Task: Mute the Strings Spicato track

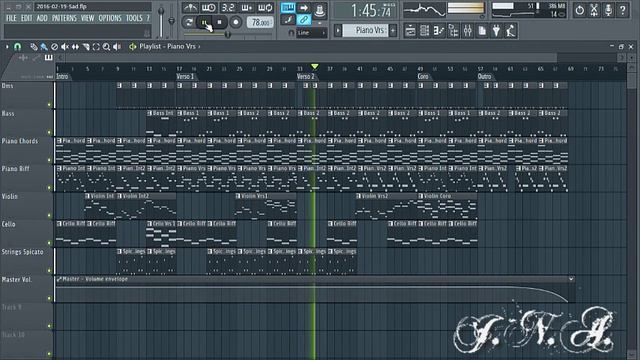Action: coord(49,271)
